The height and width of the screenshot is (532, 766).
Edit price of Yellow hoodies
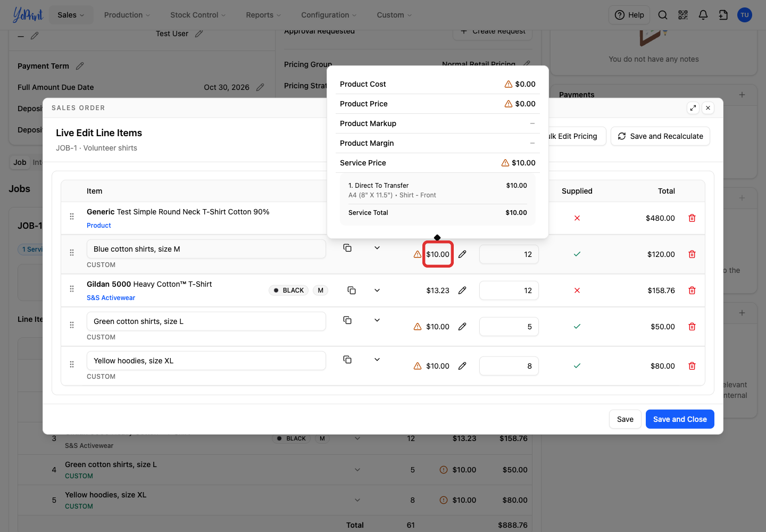pos(462,366)
